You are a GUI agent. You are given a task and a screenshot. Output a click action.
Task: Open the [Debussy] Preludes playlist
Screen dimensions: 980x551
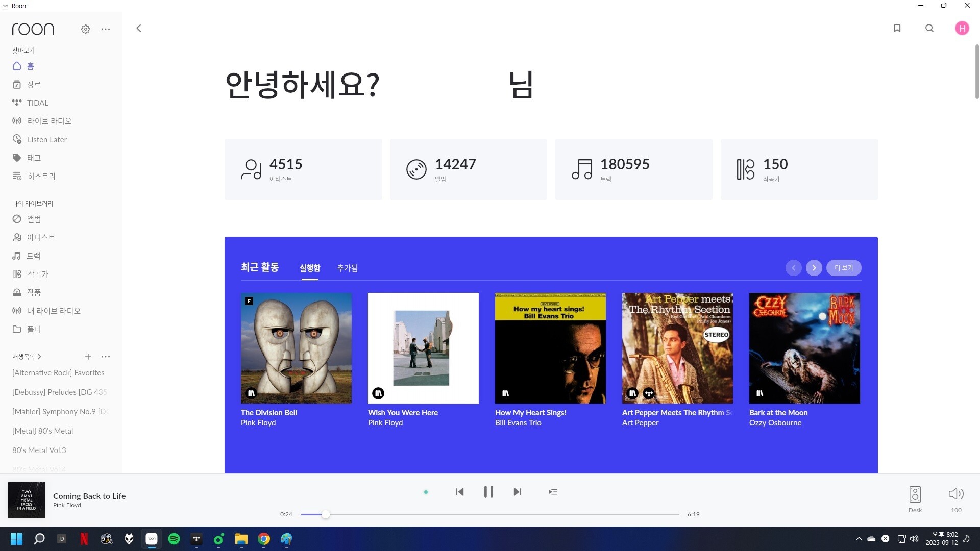[x=60, y=392]
